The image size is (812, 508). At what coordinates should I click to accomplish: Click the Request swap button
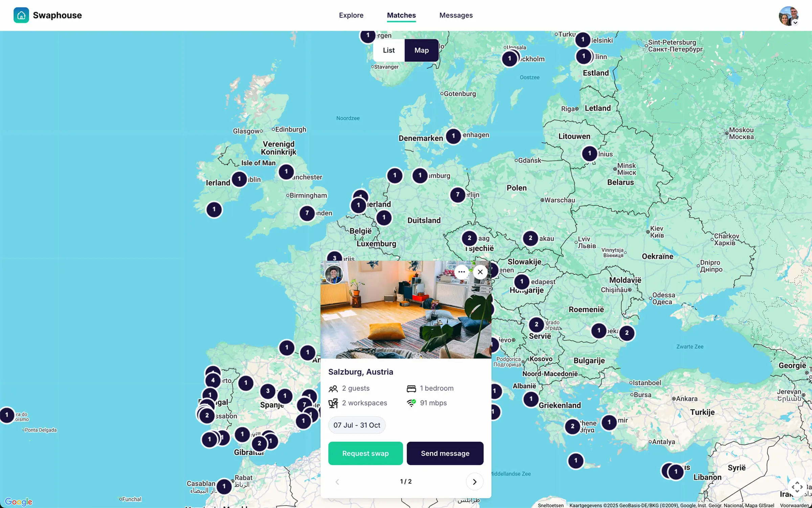365,453
